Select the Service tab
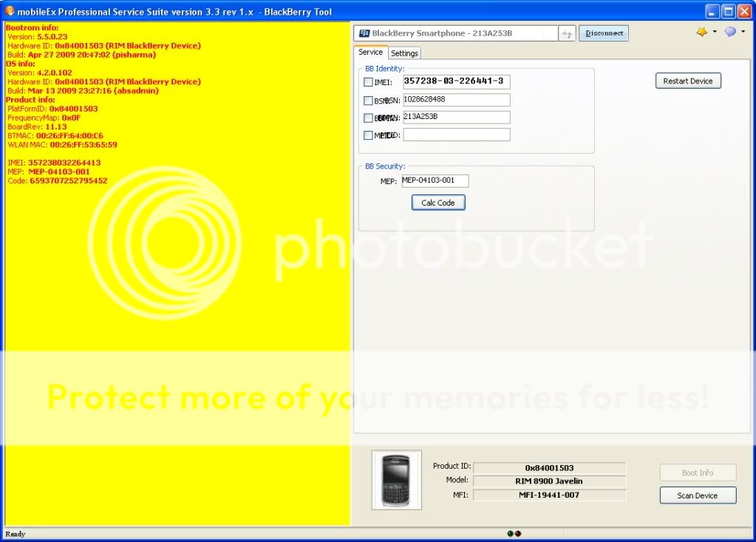The image size is (756, 542). click(370, 52)
